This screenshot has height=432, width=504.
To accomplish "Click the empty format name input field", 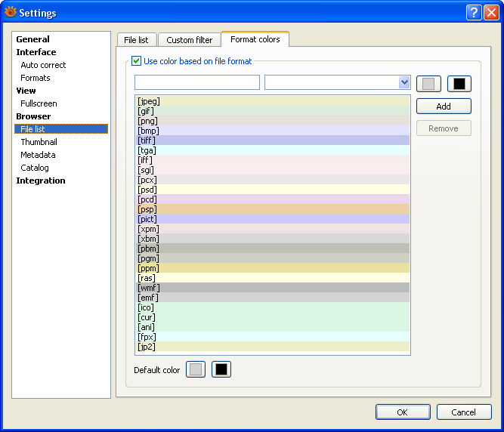I will coord(196,82).
